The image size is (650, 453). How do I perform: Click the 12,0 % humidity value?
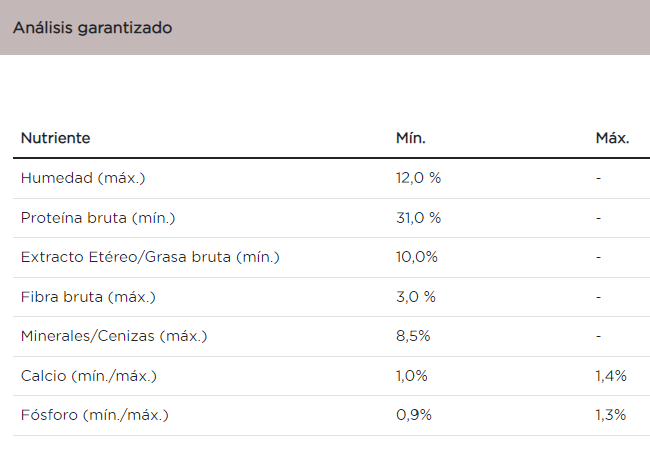418,178
